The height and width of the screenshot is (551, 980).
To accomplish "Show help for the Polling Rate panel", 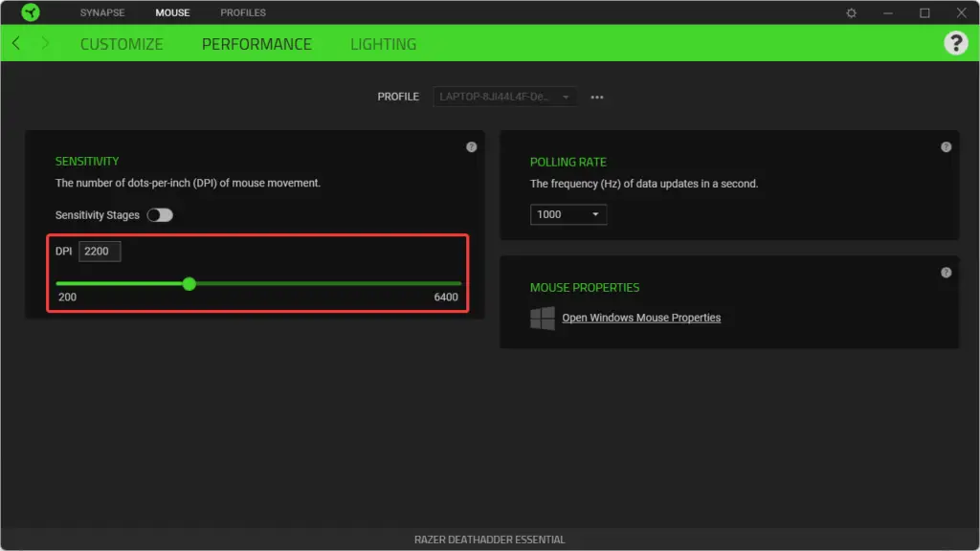I will pyautogui.click(x=947, y=146).
